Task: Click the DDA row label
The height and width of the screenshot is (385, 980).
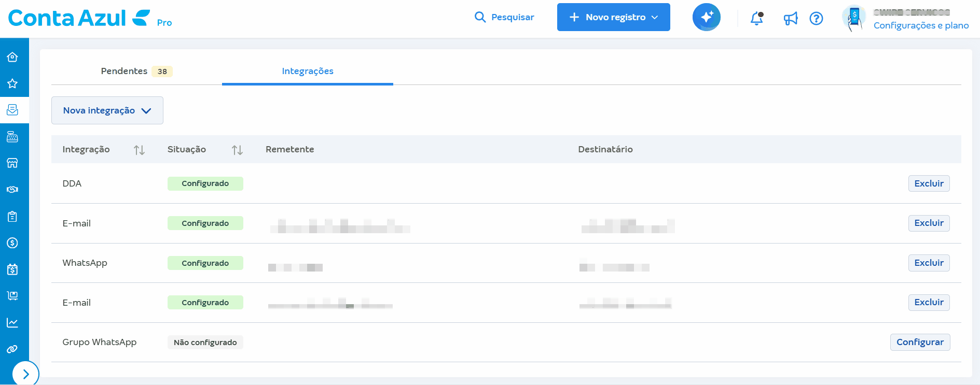Action: click(72, 183)
